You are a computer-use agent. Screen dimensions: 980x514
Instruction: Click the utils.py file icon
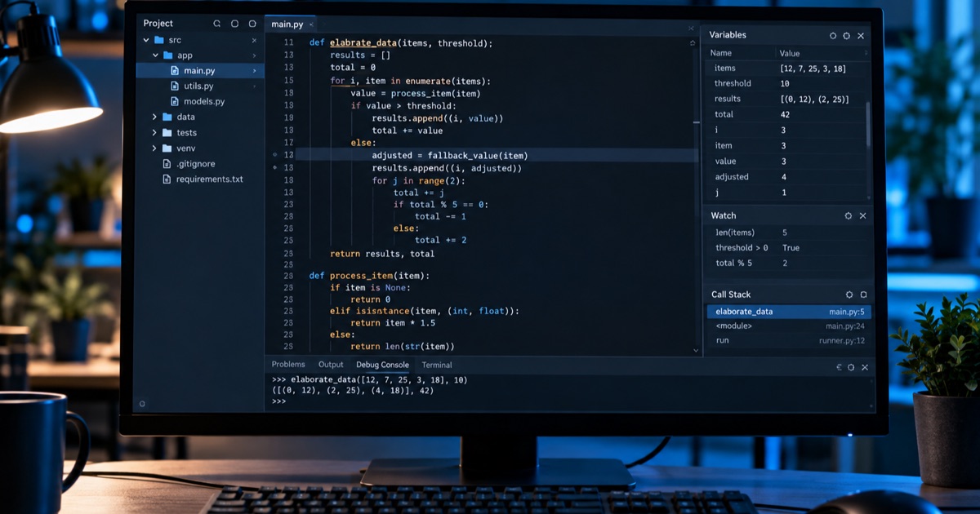[x=175, y=86]
